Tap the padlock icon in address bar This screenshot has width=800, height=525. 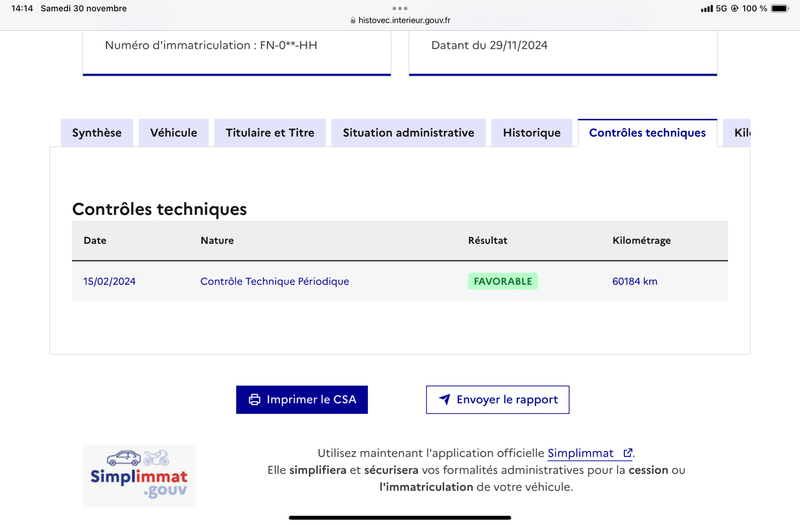(x=353, y=20)
